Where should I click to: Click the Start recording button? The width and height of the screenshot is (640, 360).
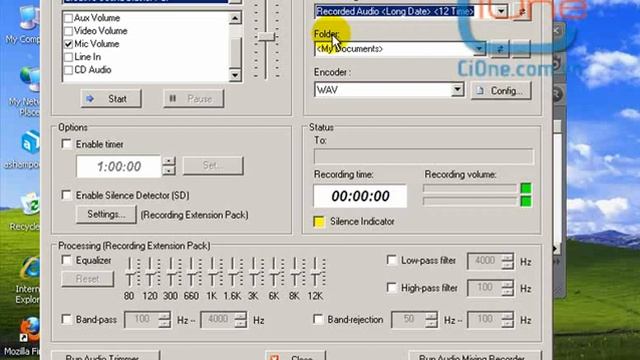(111, 99)
